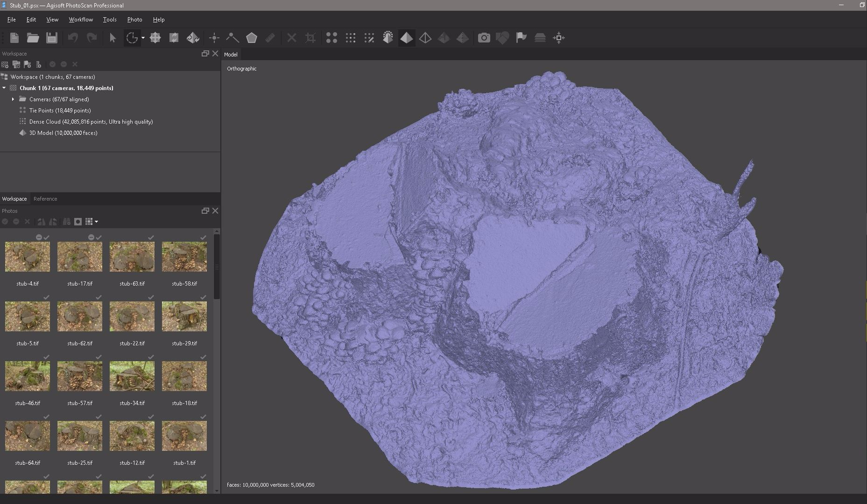Select 3D Model (10,000,000 faces) item
Viewport: 867px width, 504px height.
(63, 133)
